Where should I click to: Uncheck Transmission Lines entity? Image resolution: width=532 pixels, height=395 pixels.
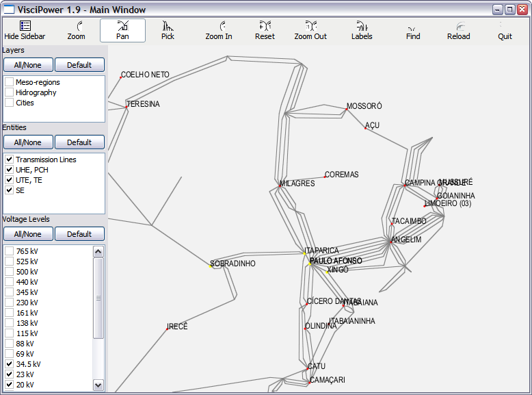(10, 160)
